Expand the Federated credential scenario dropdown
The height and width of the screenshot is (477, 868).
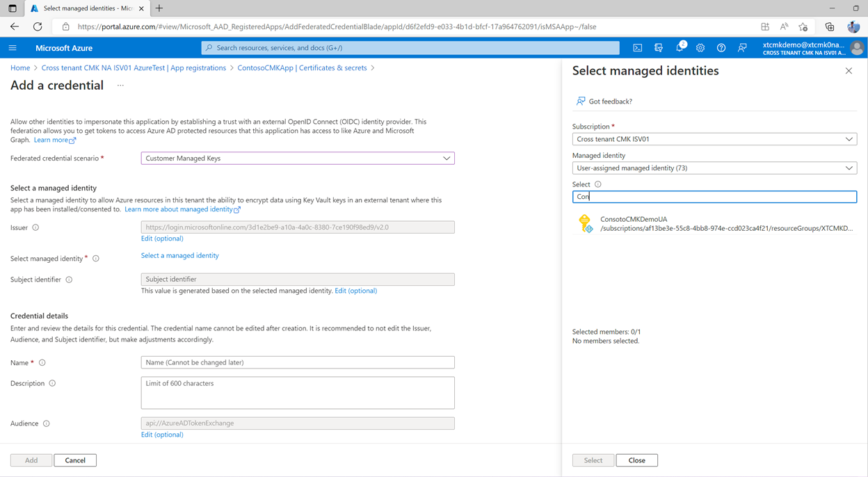[298, 159]
